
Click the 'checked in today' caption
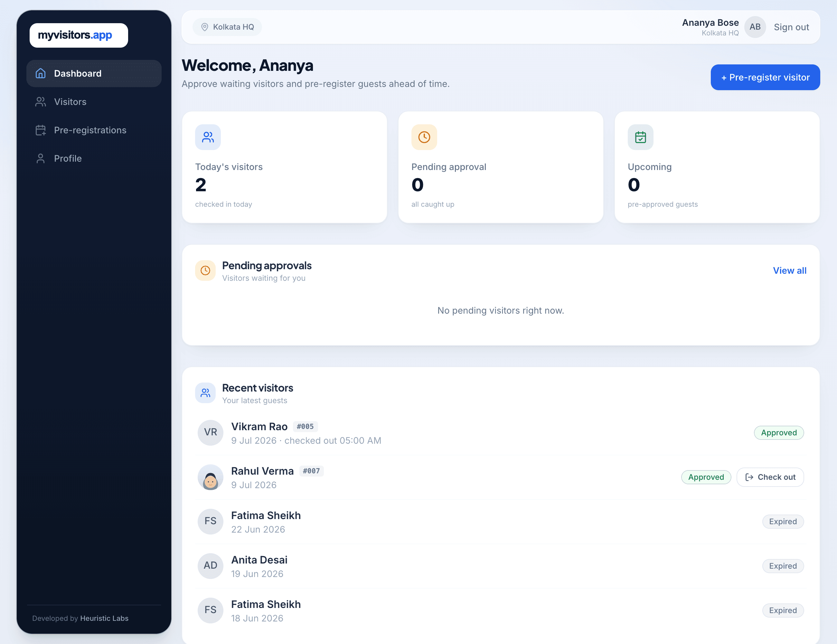click(223, 204)
